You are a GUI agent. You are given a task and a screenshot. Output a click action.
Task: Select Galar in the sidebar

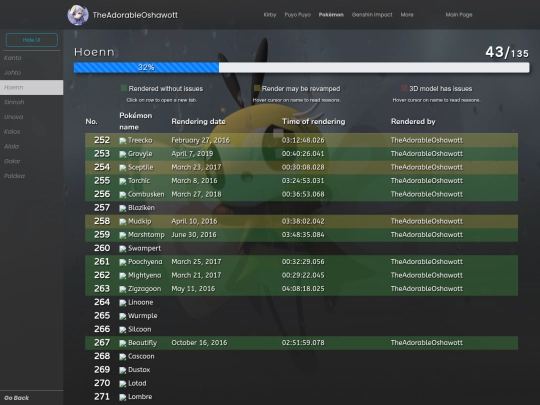[x=31, y=161]
